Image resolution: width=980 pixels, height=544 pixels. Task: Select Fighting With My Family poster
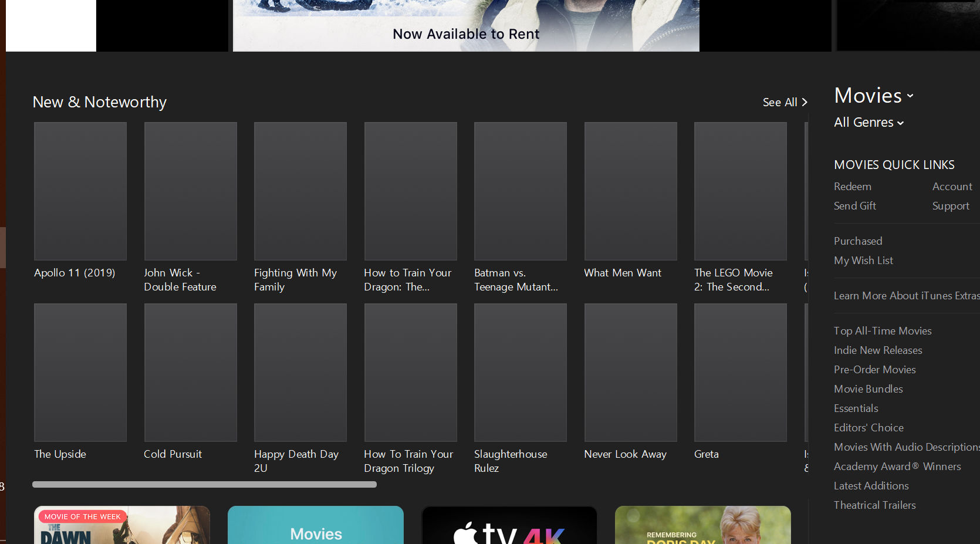[300, 191]
